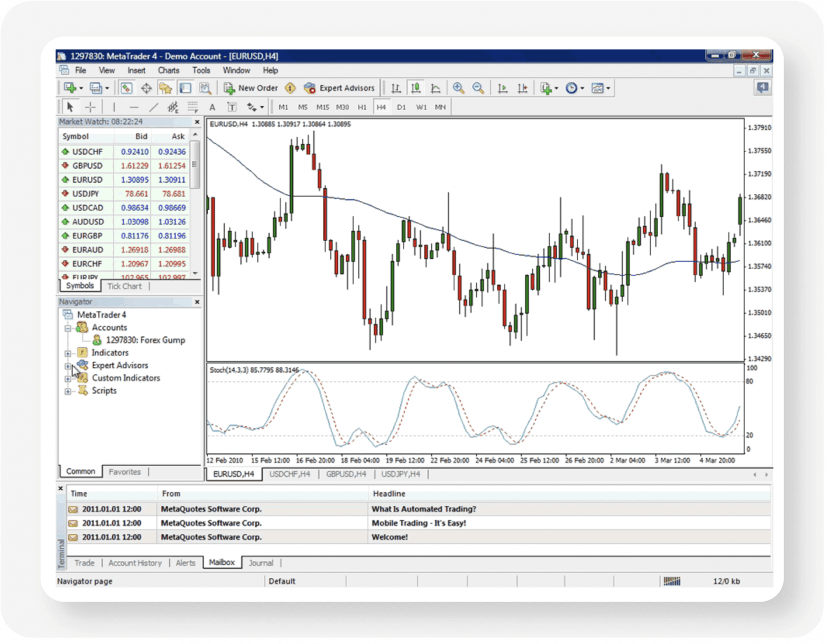Open the Tools menu

201,70
